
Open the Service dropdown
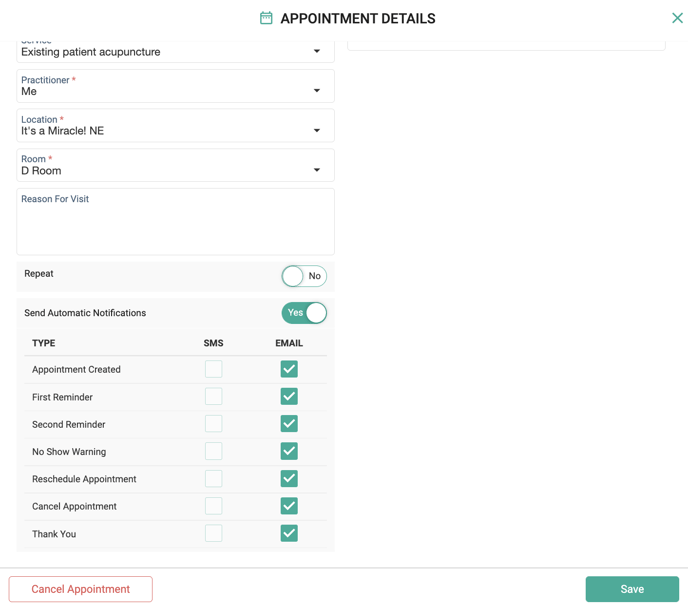pyautogui.click(x=317, y=51)
